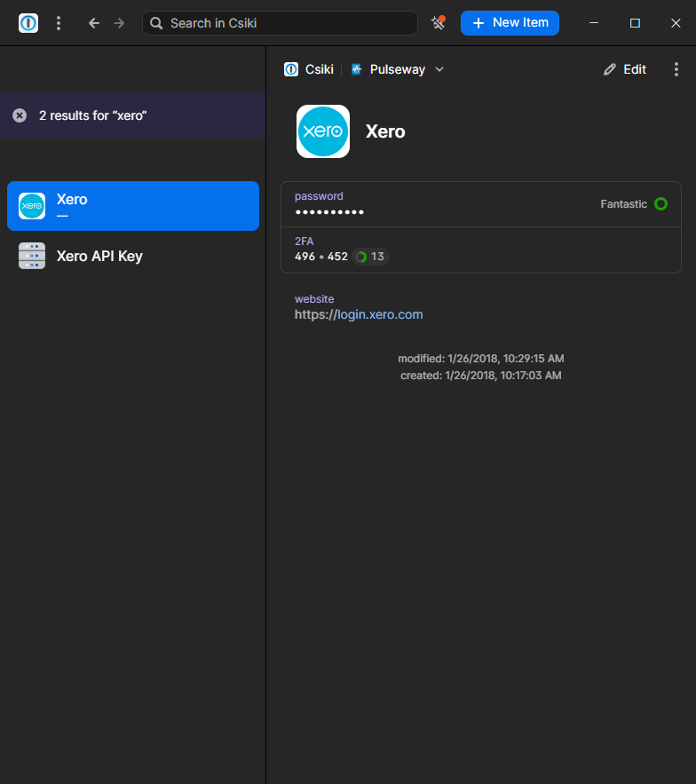The image size is (696, 784).
Task: Open the item's more options menu
Action: pos(676,69)
